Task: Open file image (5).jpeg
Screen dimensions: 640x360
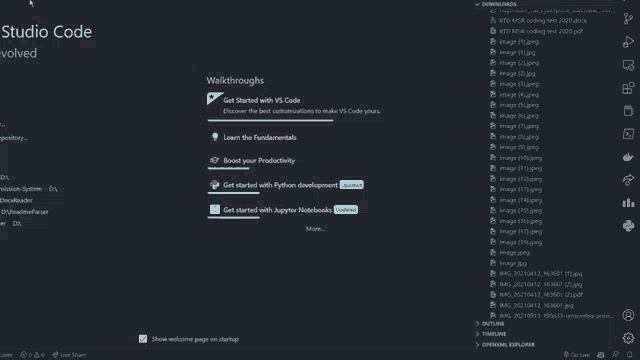Action: (519, 105)
